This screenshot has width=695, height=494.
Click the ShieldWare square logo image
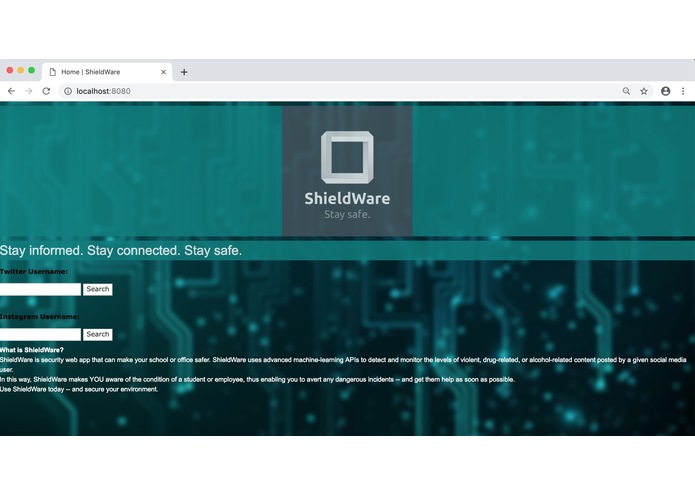click(347, 157)
